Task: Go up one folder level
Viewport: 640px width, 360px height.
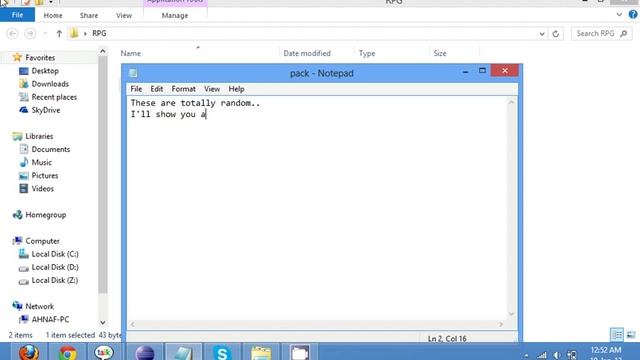Action: pyautogui.click(x=59, y=33)
